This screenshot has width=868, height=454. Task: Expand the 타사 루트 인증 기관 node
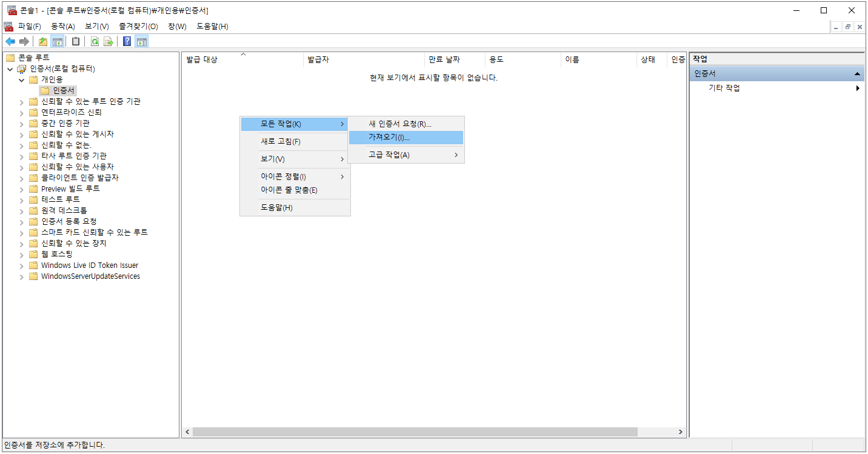[22, 156]
